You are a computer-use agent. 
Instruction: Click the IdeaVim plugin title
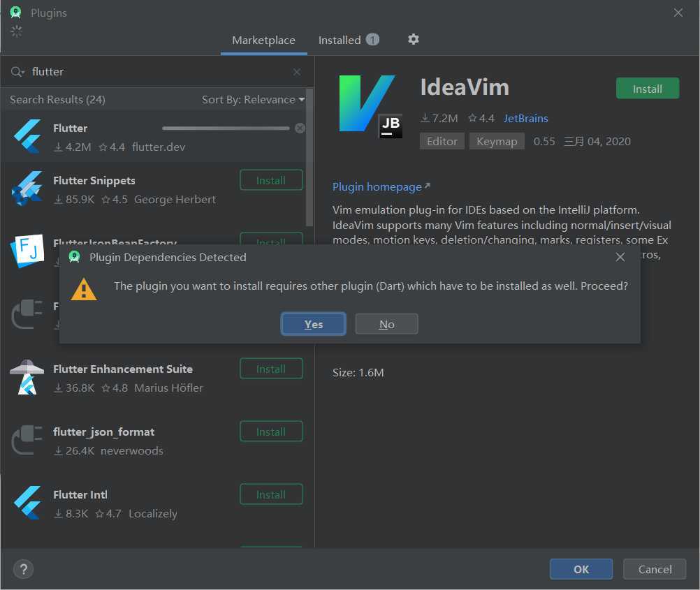coord(465,87)
